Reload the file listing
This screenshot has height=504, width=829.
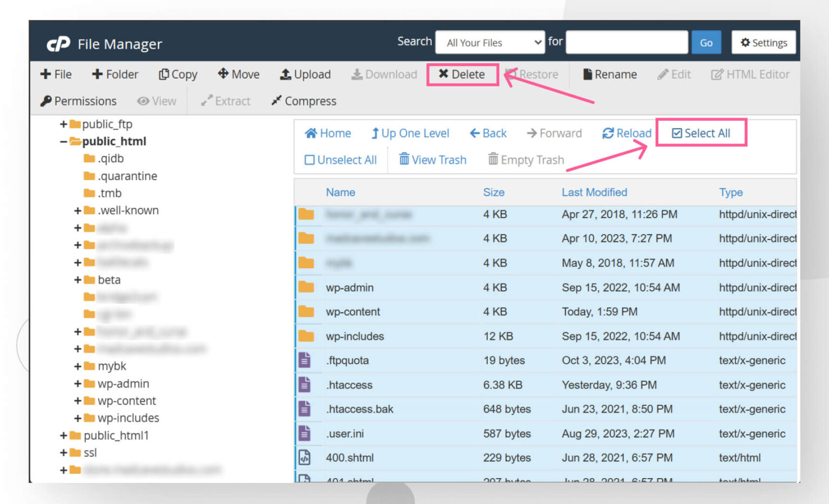(627, 133)
